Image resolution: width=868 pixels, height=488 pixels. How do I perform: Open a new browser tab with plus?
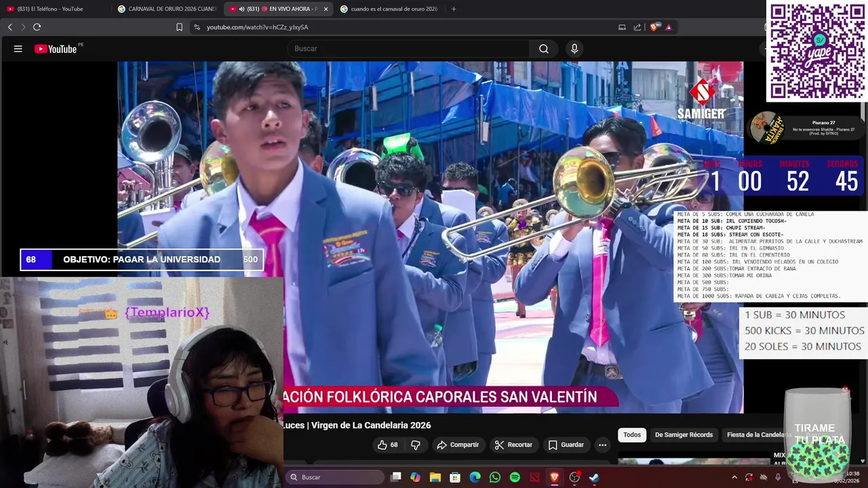tap(454, 9)
